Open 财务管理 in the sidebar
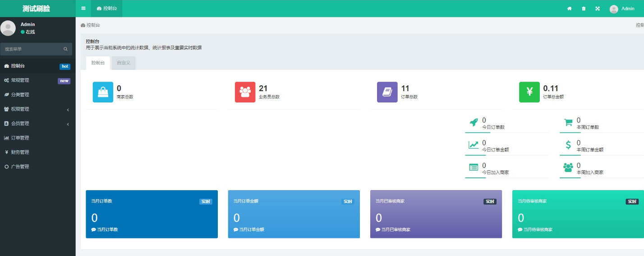The height and width of the screenshot is (256, 644). click(x=20, y=153)
